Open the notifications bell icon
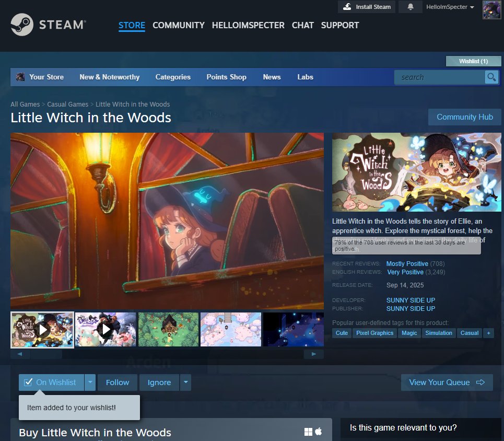 [411, 7]
